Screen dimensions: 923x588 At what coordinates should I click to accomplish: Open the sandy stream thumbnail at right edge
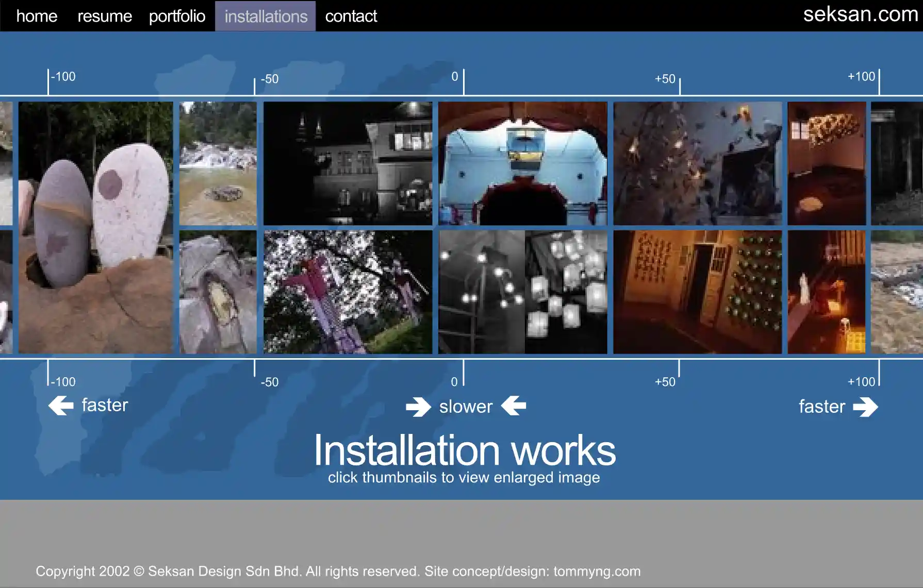(x=897, y=292)
